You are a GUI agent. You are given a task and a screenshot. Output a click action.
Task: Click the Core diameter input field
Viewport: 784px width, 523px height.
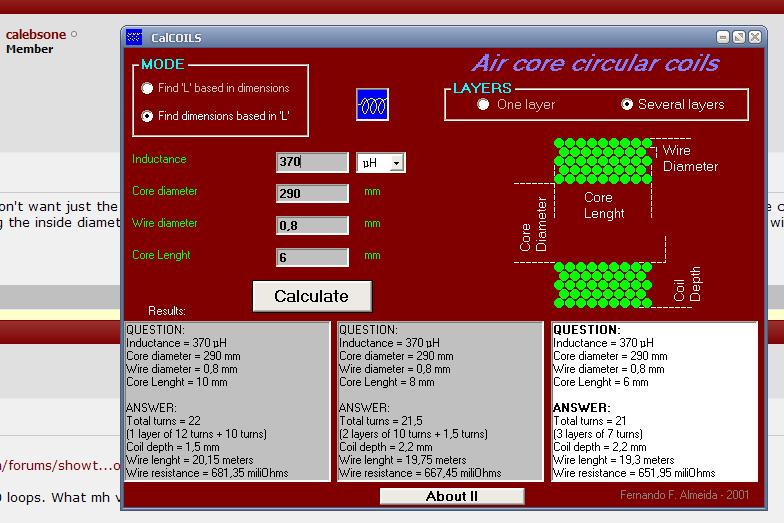point(312,194)
